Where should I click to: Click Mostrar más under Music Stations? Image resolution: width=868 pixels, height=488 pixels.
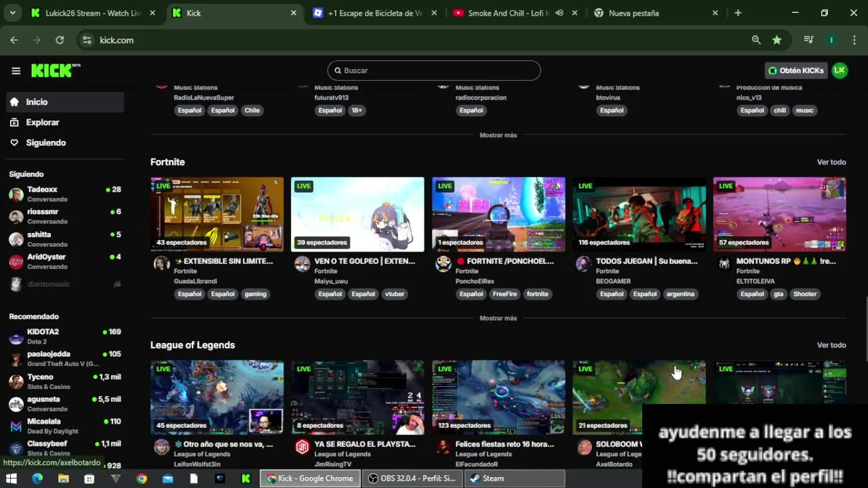[498, 135]
